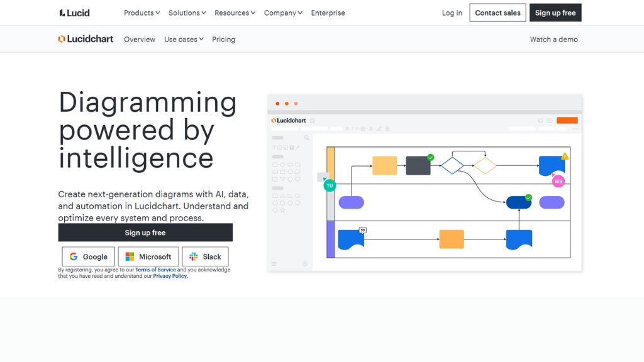Expand the Use cases dropdown
The height and width of the screenshot is (362, 644).
(x=184, y=40)
